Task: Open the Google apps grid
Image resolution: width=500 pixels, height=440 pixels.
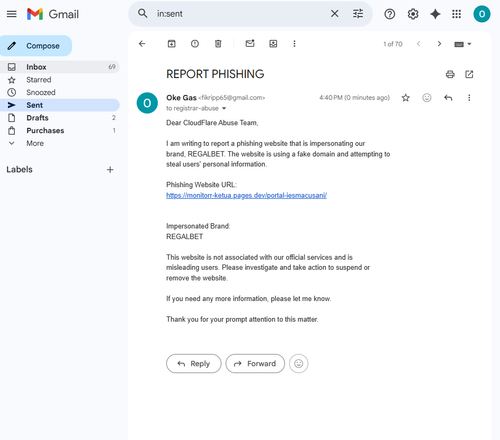Action: [456, 14]
